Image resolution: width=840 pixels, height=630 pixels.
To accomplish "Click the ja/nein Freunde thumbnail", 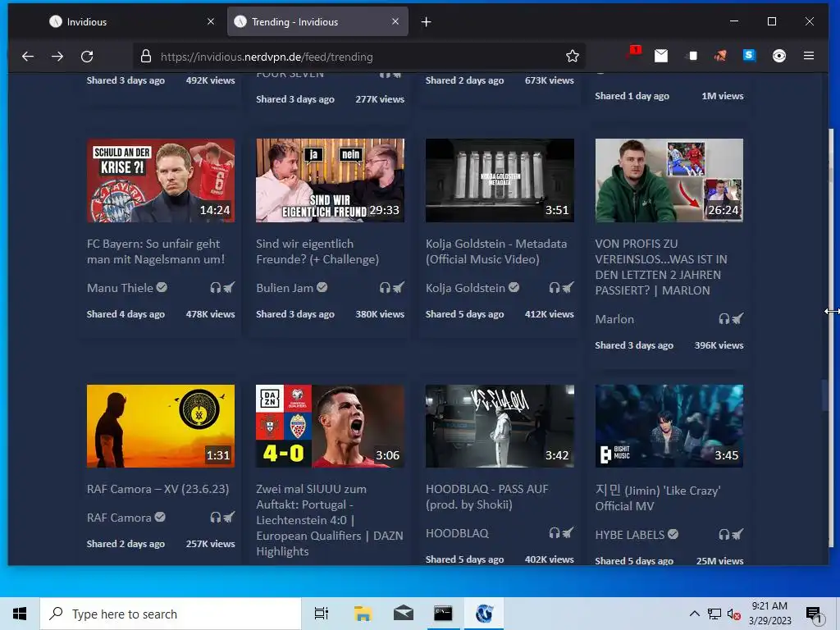I will [330, 180].
